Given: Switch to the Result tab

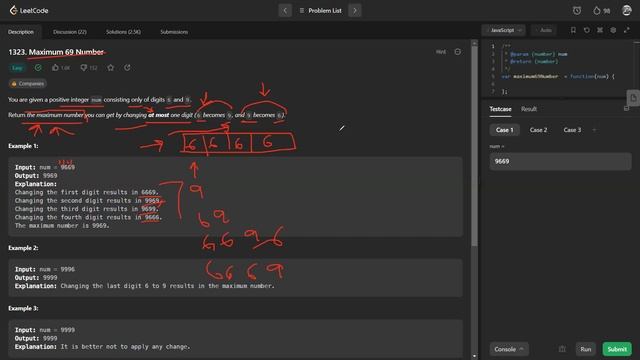Looking at the screenshot, I should coord(529,109).
